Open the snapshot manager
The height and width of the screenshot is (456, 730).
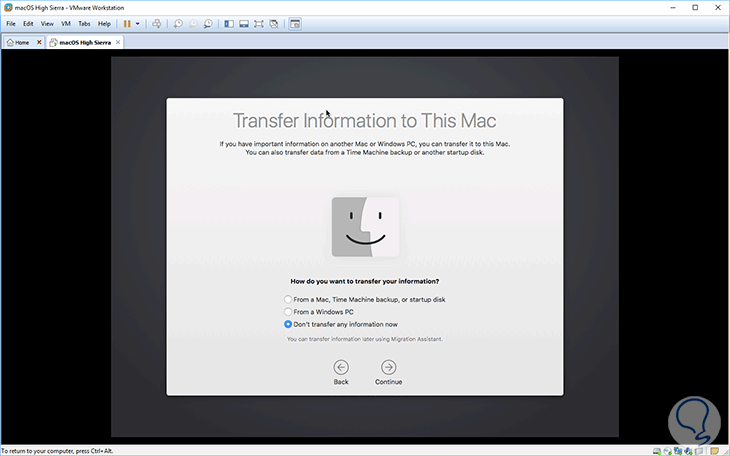(208, 24)
